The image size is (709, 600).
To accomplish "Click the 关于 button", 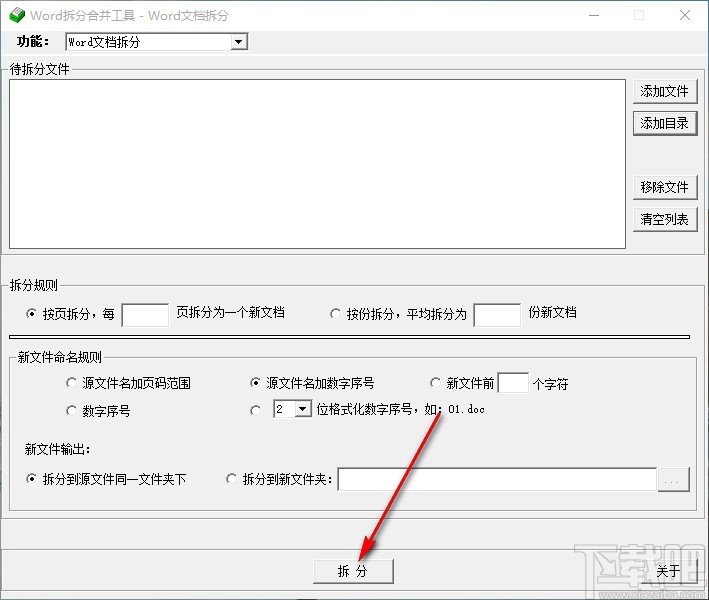I will point(668,571).
